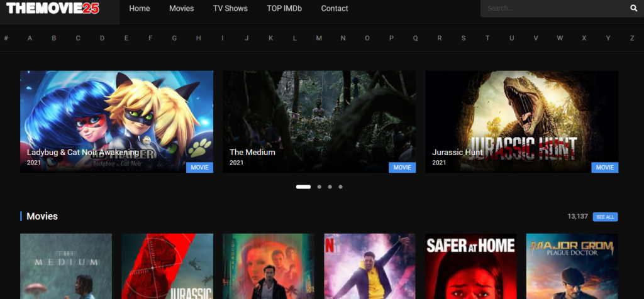Filter titles by letter O
This screenshot has width=644, height=299.
click(367, 38)
